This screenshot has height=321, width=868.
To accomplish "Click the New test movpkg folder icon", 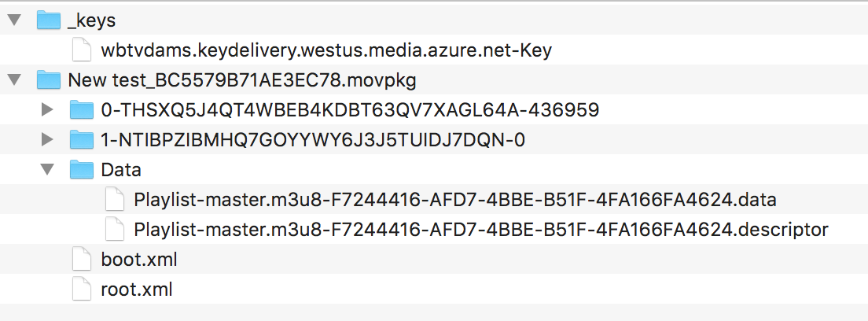I will coord(49,80).
